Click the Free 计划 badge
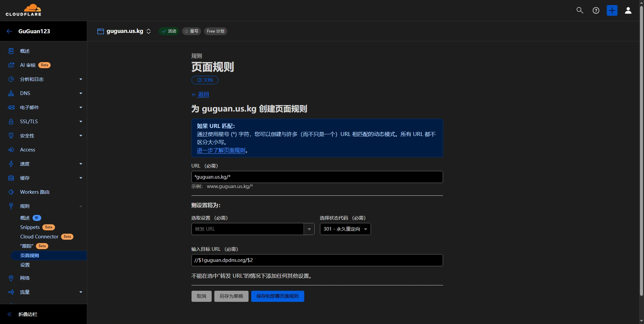 pyautogui.click(x=216, y=31)
